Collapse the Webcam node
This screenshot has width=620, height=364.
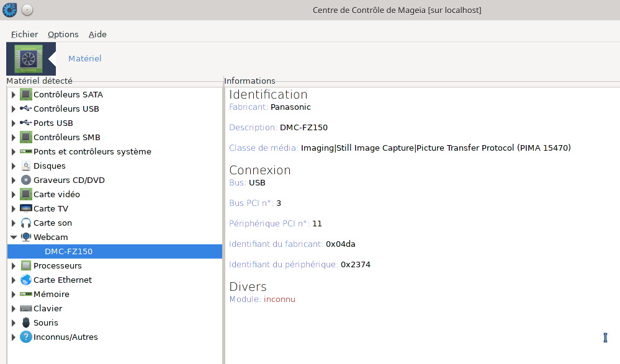coord(14,237)
